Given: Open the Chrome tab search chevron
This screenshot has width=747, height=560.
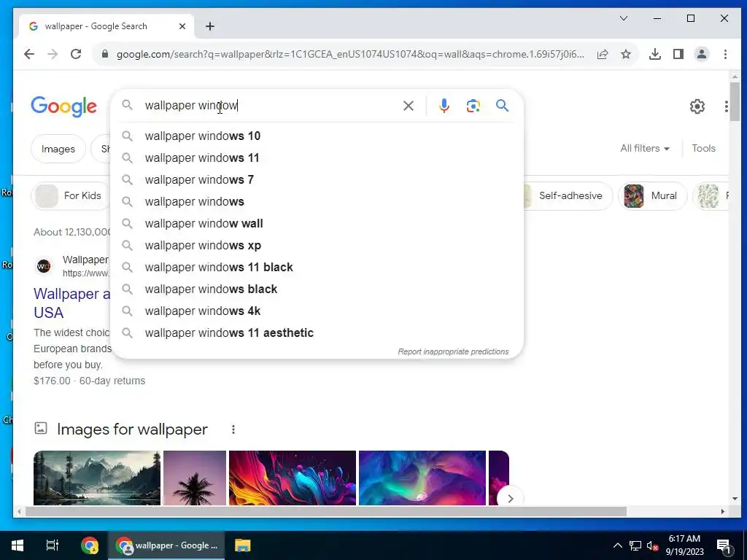Looking at the screenshot, I should (x=623, y=18).
